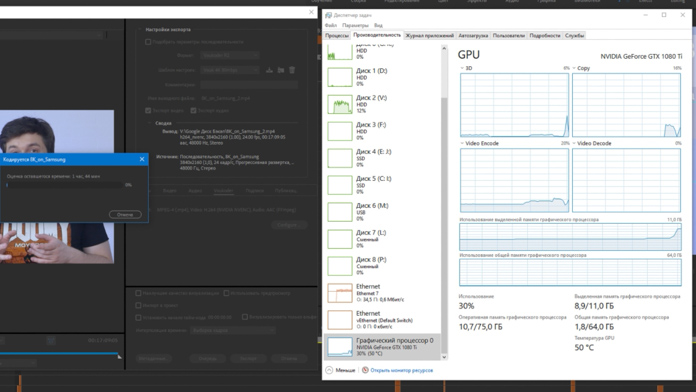Open the Файл menu in Task Manager
The image size is (696, 392).
[331, 25]
